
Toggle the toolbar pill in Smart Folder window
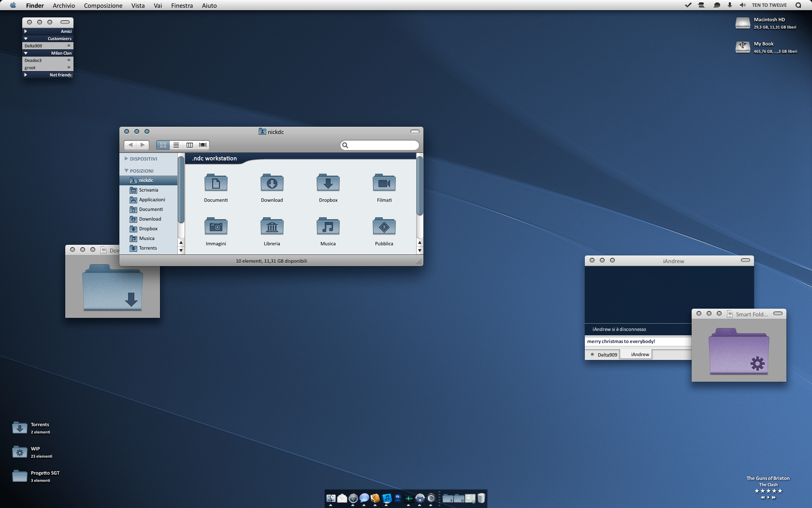pos(778,314)
